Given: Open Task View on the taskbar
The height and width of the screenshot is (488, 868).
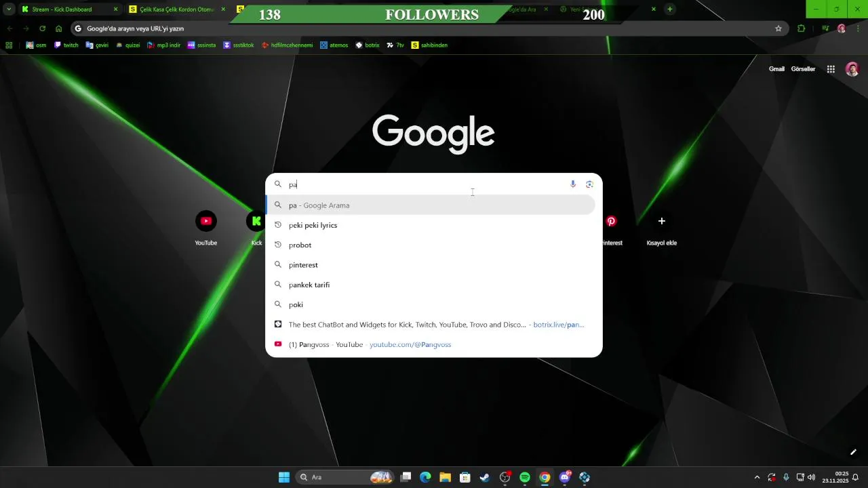Looking at the screenshot, I should pyautogui.click(x=406, y=477).
